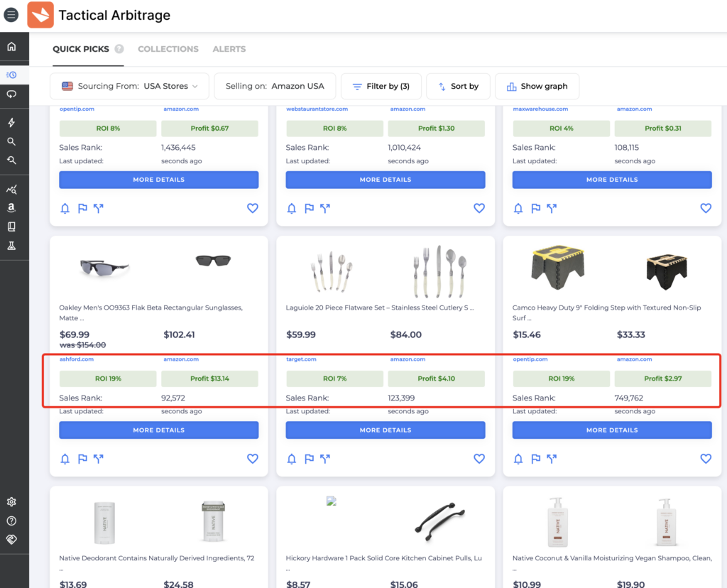The width and height of the screenshot is (727, 588).
Task: Follow the target.com source link
Action: pyautogui.click(x=301, y=359)
